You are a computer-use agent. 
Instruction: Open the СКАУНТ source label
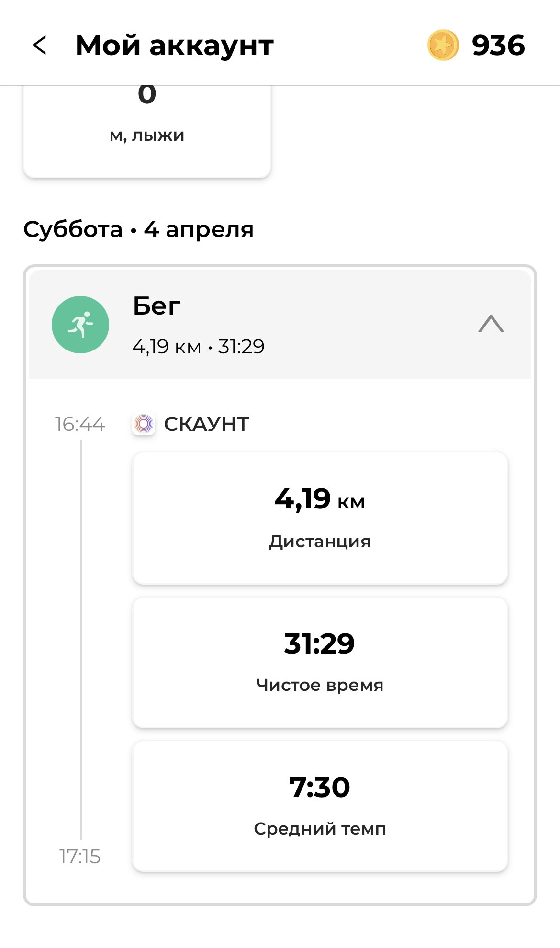206,424
